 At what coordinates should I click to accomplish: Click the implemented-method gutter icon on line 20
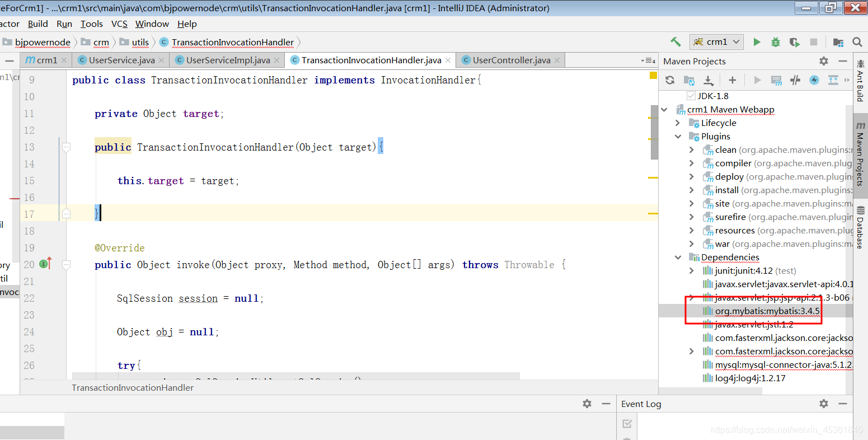click(x=45, y=264)
